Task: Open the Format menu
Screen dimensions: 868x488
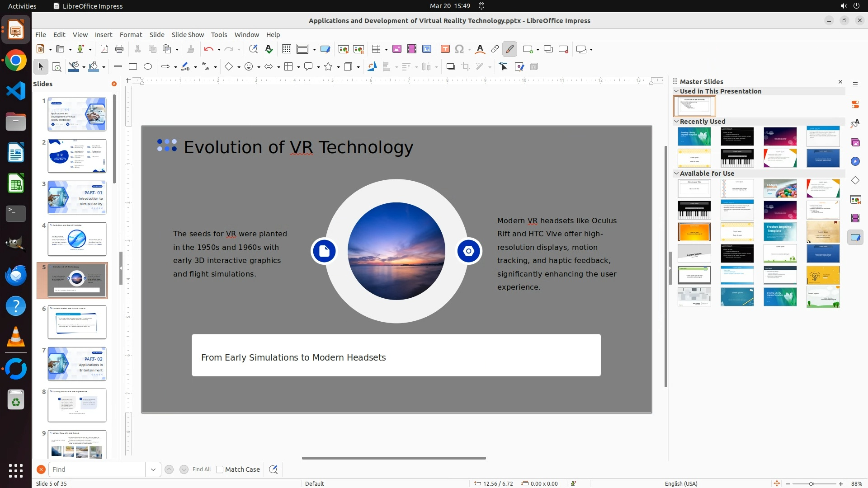Action: coord(131,35)
